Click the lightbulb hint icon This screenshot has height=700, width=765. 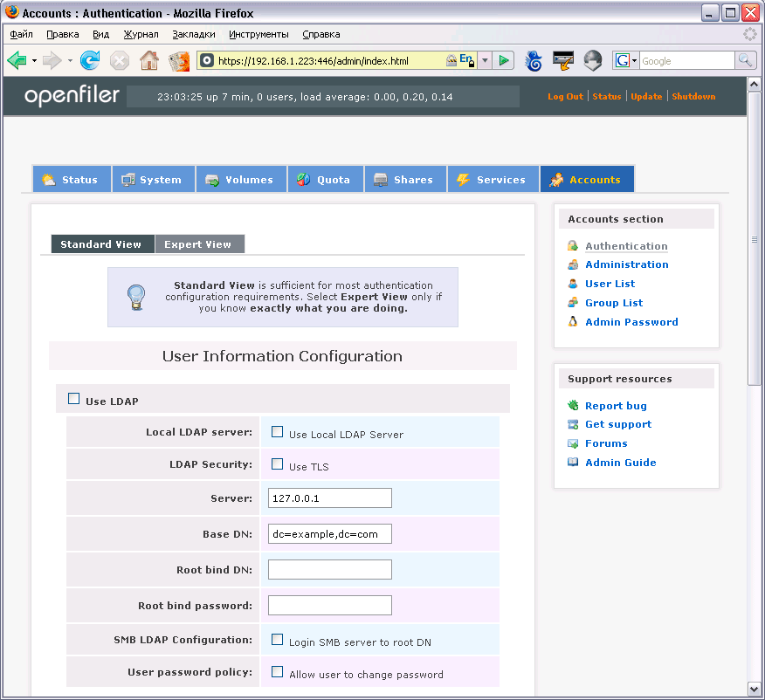coord(135,297)
